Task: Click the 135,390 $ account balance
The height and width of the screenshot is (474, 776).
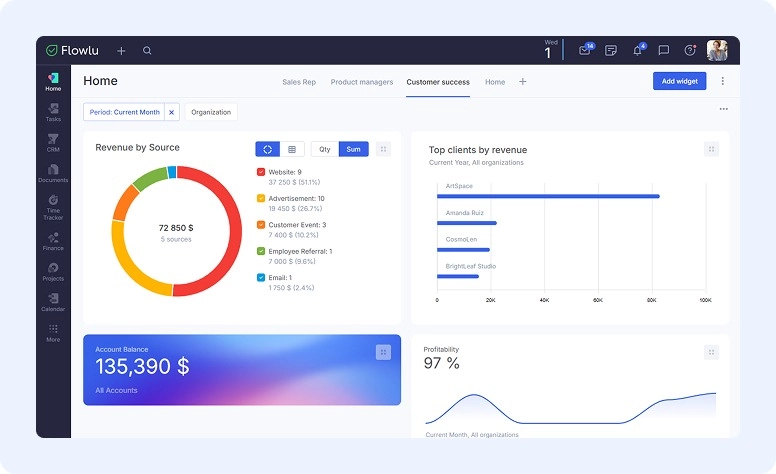Action: click(x=142, y=367)
